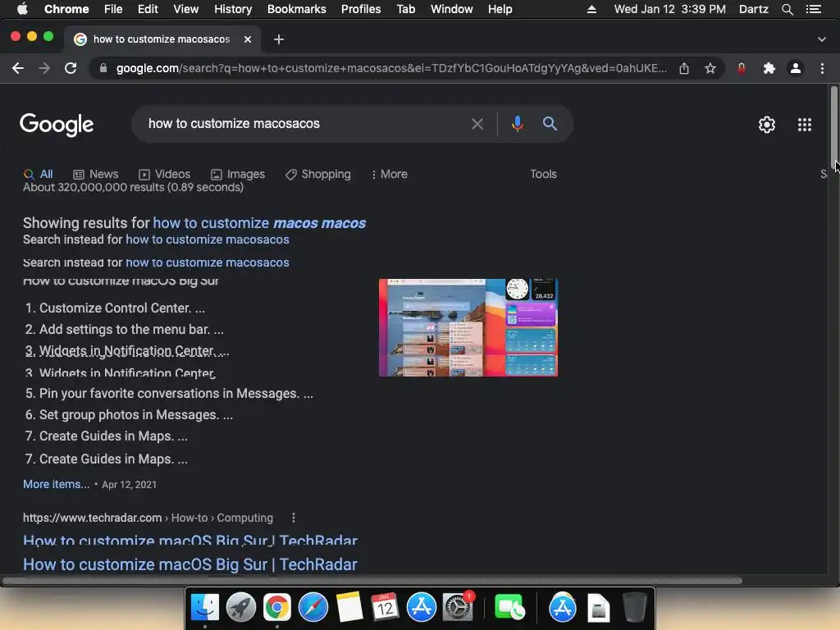This screenshot has height=630, width=840.
Task: Bookmark this page with star icon
Action: (710, 69)
